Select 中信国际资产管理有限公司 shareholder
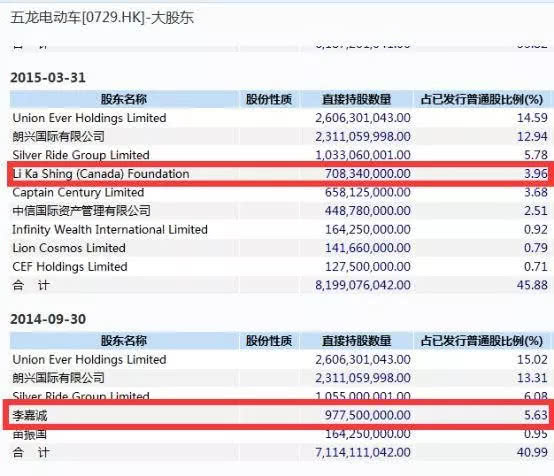Image resolution: width=554 pixels, height=476 pixels. [x=82, y=211]
